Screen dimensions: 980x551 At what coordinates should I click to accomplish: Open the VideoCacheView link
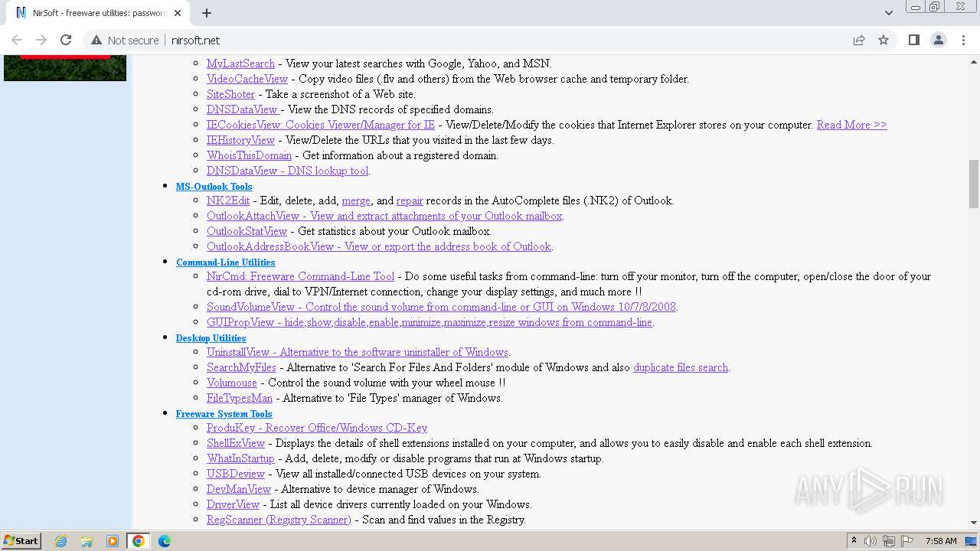[247, 79]
